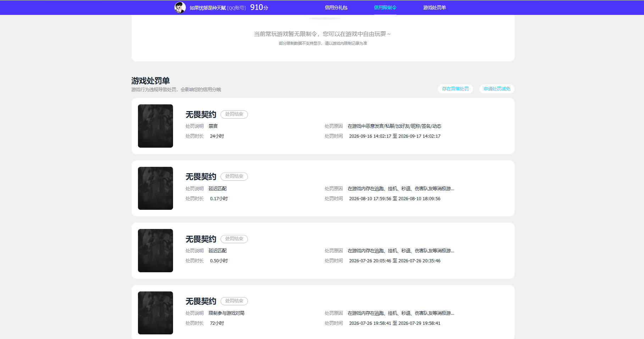This screenshot has height=339, width=644.
Task: Click the truncated penalty reason on the 0.50小时 card
Action: point(401,251)
